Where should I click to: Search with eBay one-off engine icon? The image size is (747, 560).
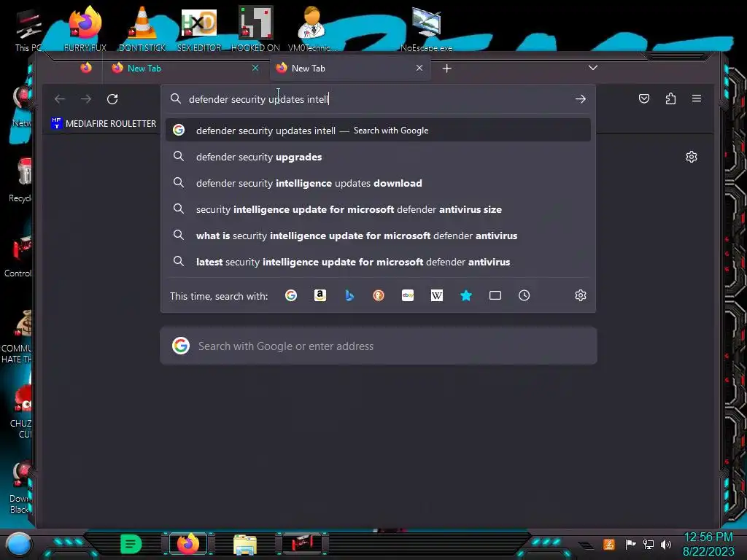pyautogui.click(x=408, y=296)
